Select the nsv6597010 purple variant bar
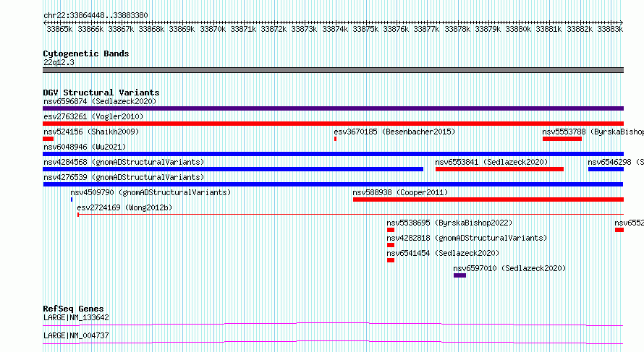Viewport: 644px width, 352px height. tap(459, 275)
